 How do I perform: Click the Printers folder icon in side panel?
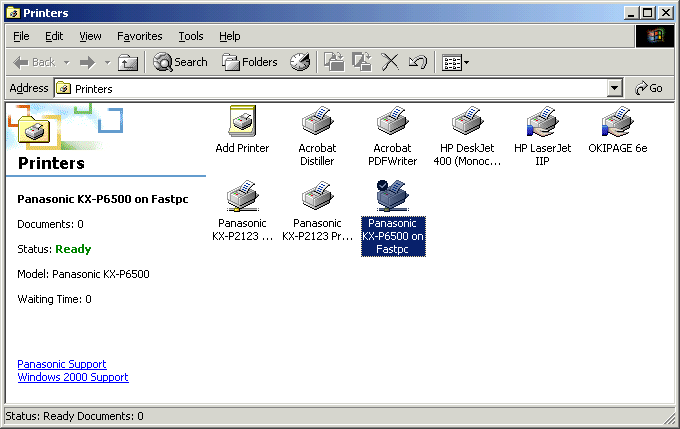[34, 130]
